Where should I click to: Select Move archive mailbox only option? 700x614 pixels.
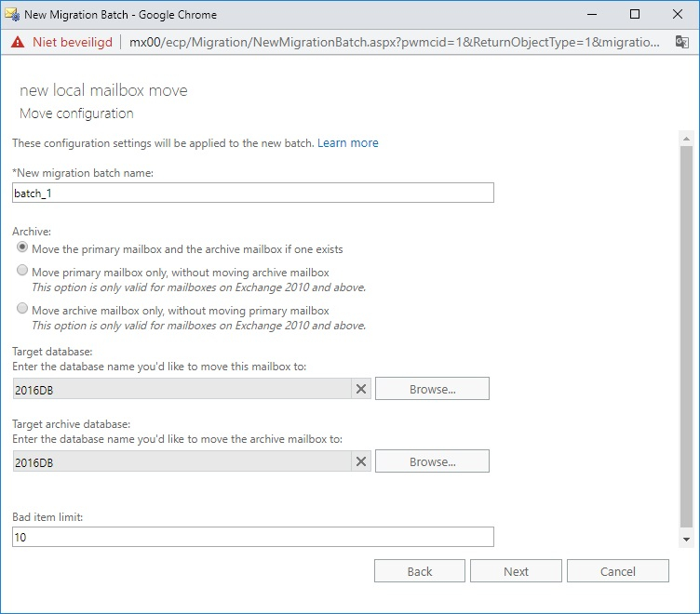22,308
